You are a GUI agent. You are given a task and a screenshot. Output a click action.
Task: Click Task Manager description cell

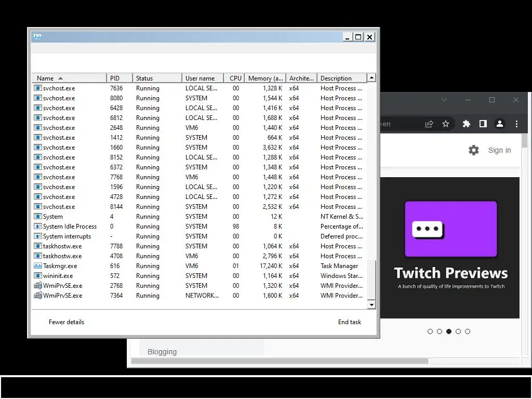click(339, 265)
